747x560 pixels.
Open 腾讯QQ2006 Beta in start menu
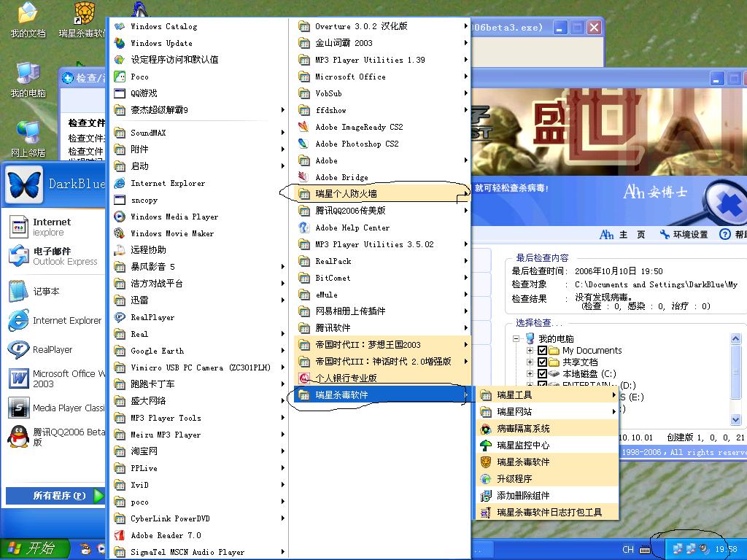pos(55,437)
